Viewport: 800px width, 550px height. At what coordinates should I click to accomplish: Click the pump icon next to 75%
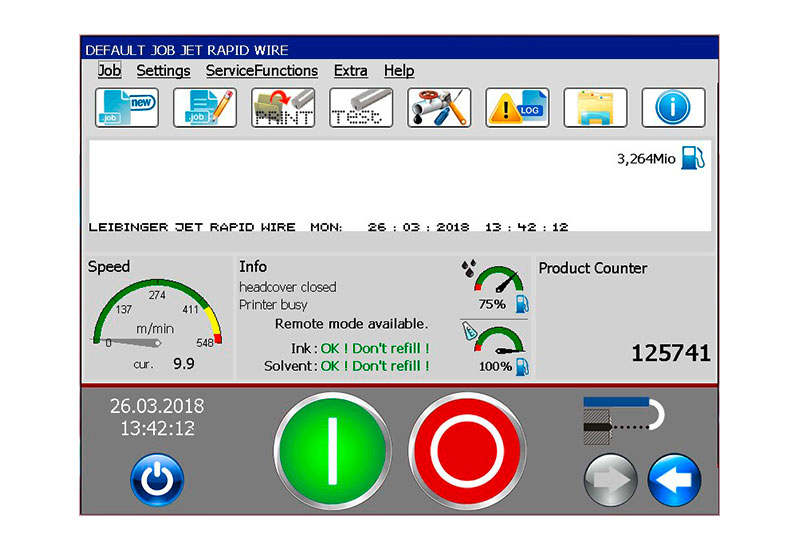(522, 304)
